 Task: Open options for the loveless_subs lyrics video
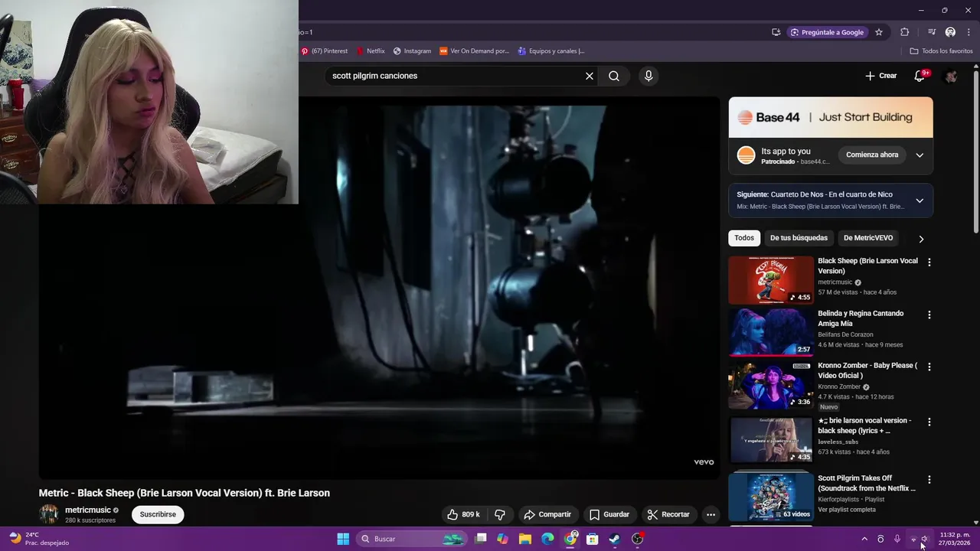(929, 422)
